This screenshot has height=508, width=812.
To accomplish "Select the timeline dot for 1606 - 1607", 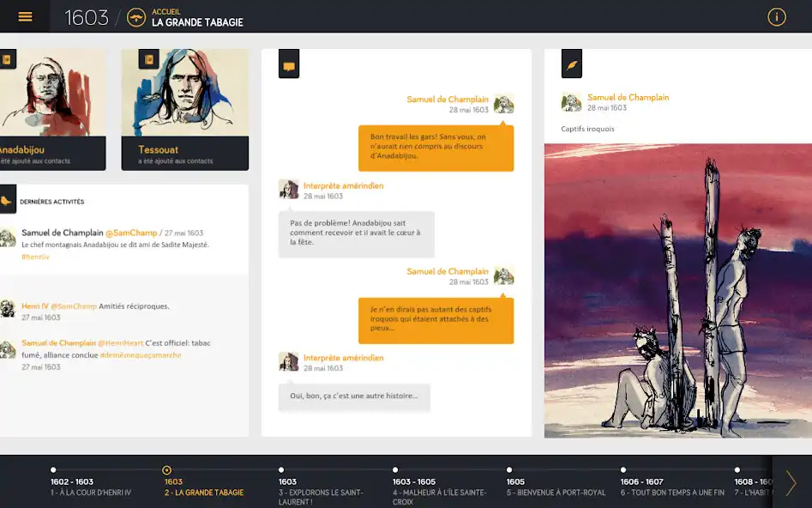I will 623,469.
